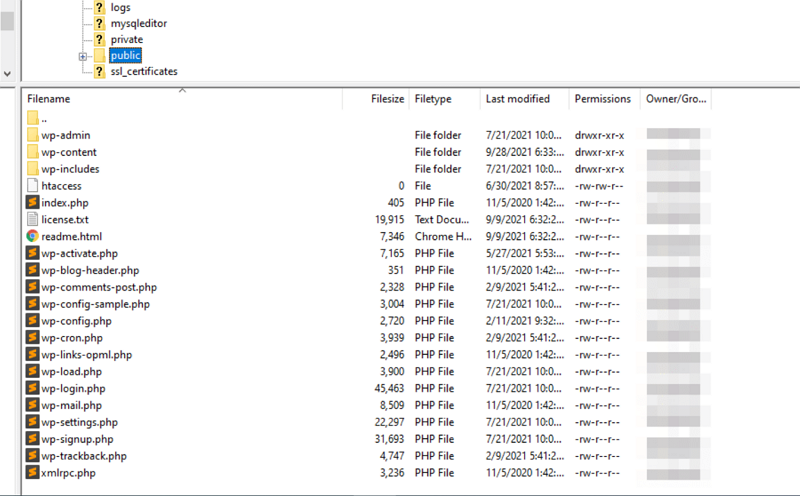Click the parent directory folder icon
The image size is (800, 496).
[x=33, y=118]
